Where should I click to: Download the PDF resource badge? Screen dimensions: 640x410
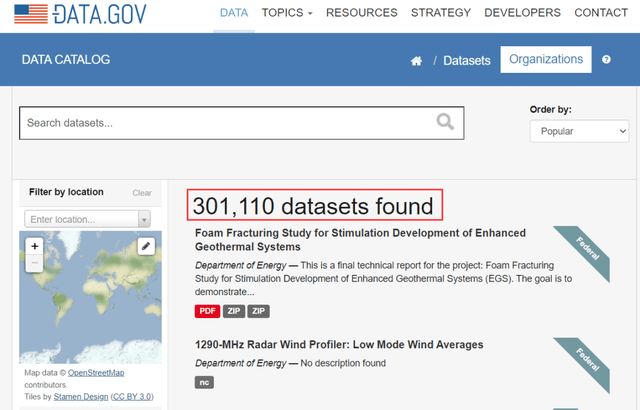[x=207, y=311]
